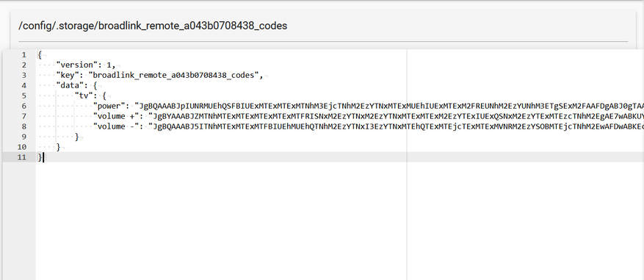Click inside the power code string starting JgBQAAAB

point(389,106)
